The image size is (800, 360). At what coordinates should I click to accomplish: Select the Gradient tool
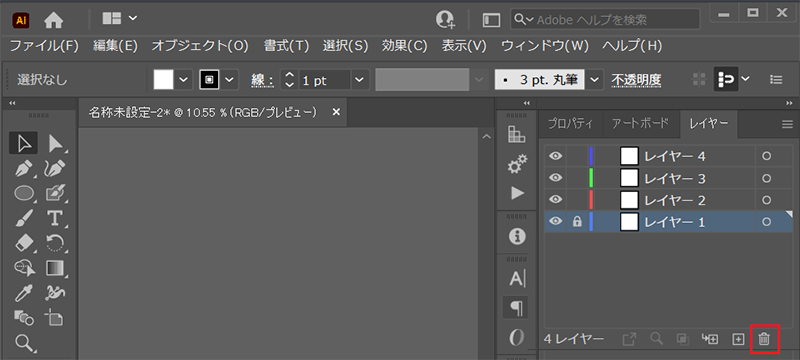click(55, 267)
